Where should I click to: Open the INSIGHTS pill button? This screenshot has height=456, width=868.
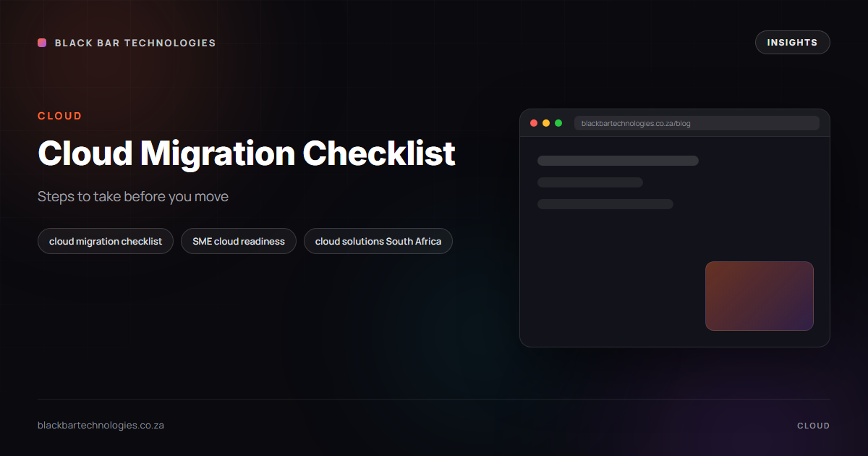click(x=792, y=43)
